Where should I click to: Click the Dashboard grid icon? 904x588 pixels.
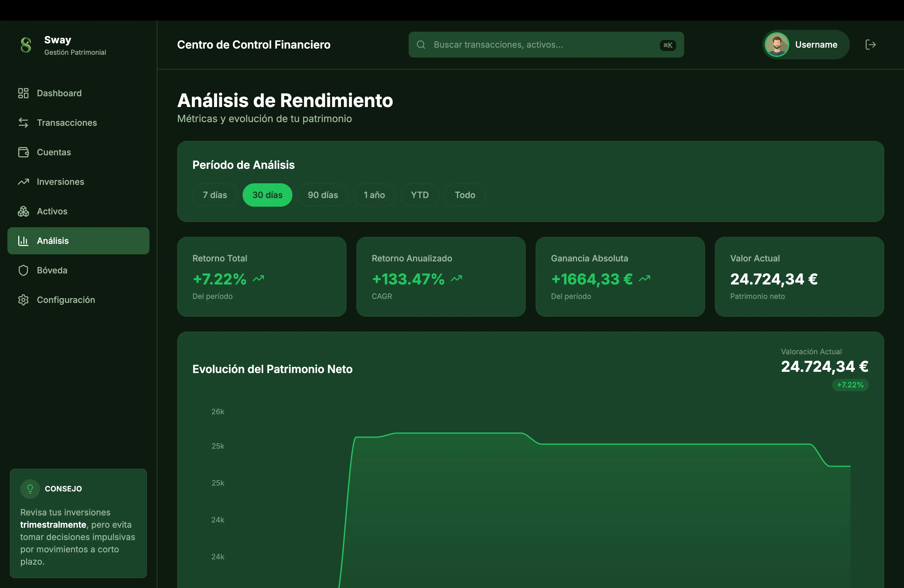23,93
